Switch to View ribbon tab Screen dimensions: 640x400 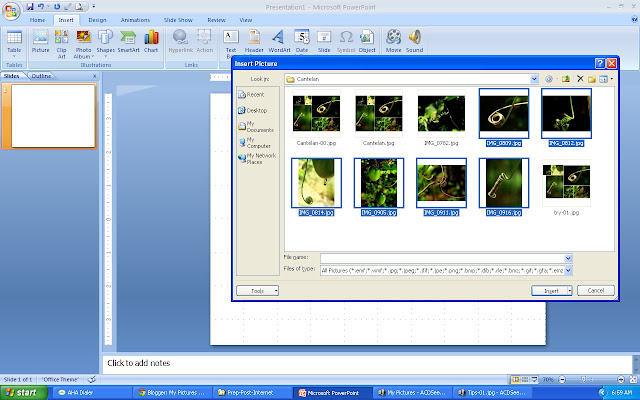pos(245,20)
